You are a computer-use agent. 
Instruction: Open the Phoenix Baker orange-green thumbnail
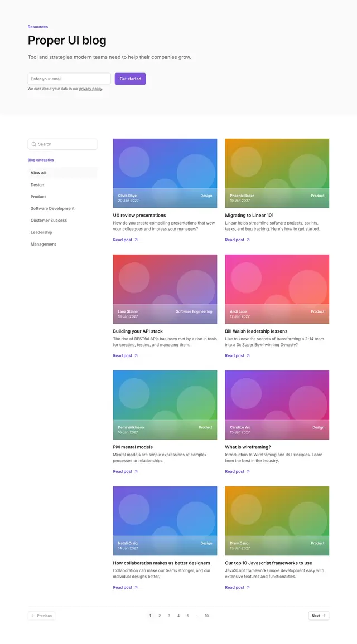coord(277,173)
